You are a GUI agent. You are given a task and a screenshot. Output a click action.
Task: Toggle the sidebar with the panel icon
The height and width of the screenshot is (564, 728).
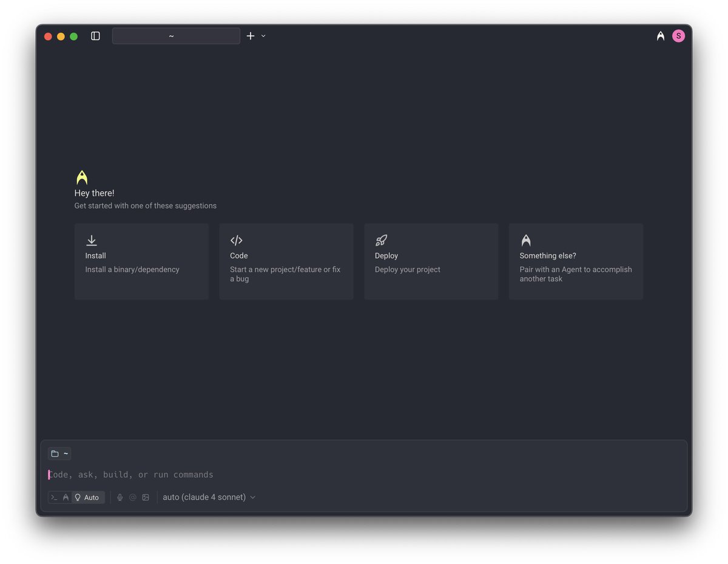coord(95,36)
